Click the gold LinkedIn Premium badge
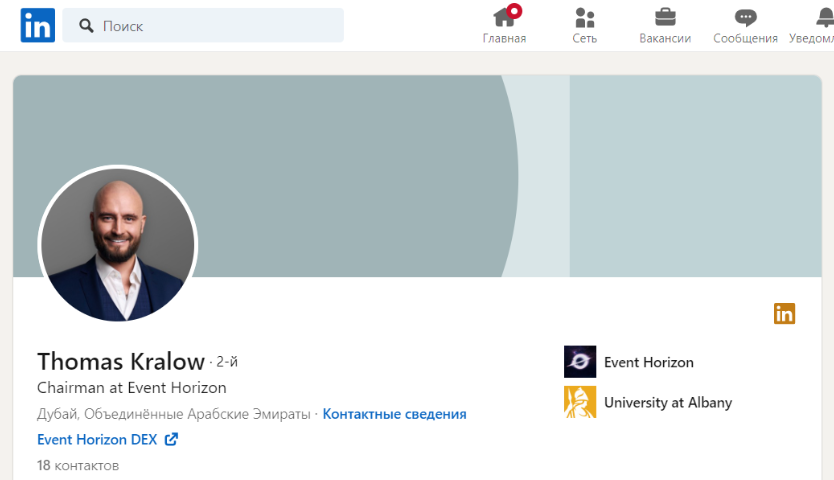This screenshot has width=834, height=480. (x=784, y=313)
